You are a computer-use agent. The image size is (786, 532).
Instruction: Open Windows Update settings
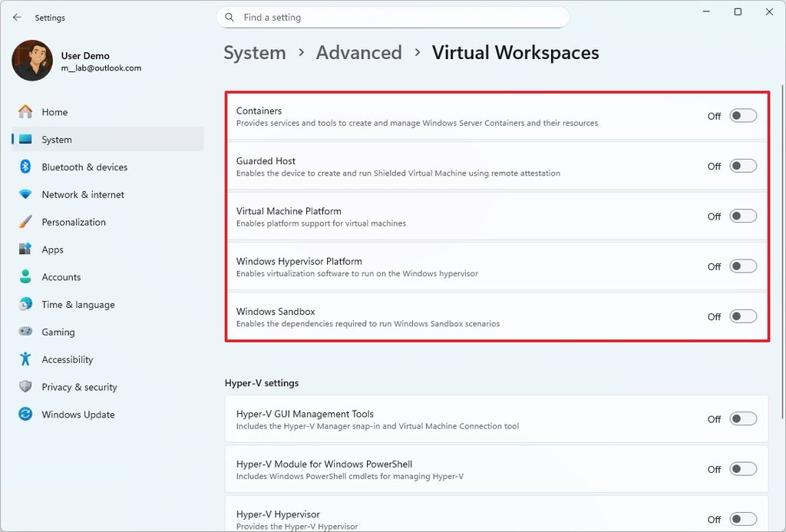click(x=78, y=415)
